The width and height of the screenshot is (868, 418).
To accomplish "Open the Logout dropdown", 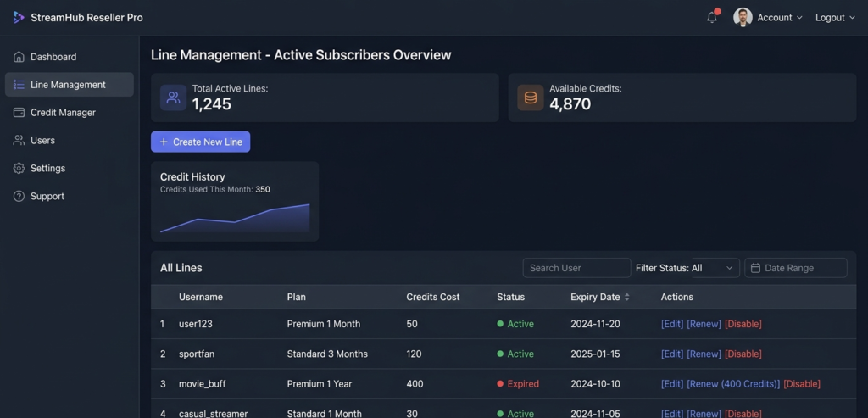I will coord(835,18).
